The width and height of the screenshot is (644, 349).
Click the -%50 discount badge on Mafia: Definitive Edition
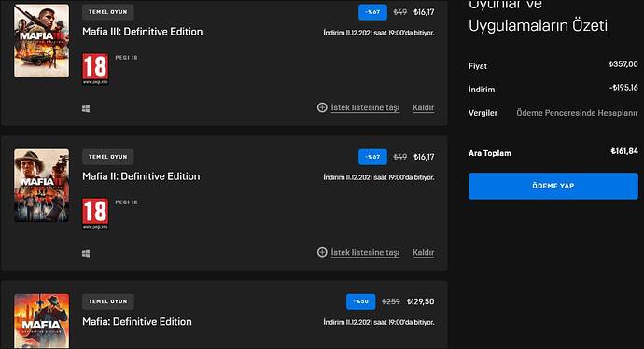click(x=360, y=301)
